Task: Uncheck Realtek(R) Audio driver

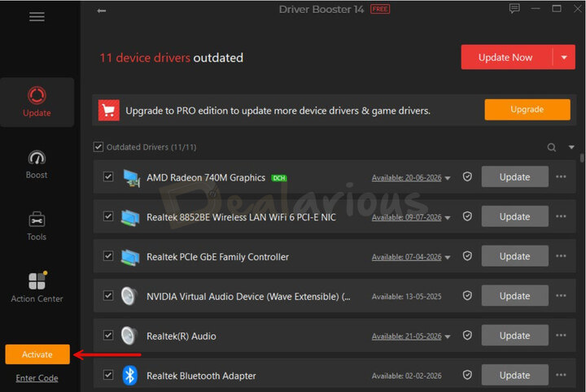Action: [108, 335]
